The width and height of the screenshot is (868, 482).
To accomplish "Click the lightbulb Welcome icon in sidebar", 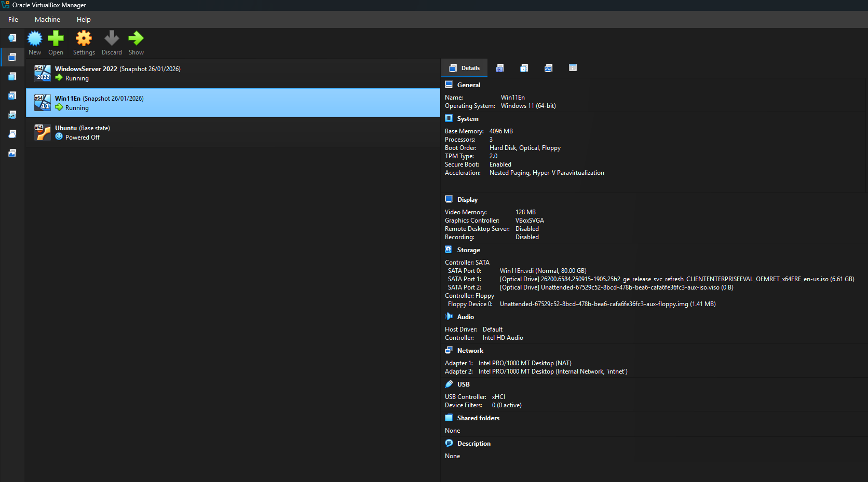I will pos(12,38).
